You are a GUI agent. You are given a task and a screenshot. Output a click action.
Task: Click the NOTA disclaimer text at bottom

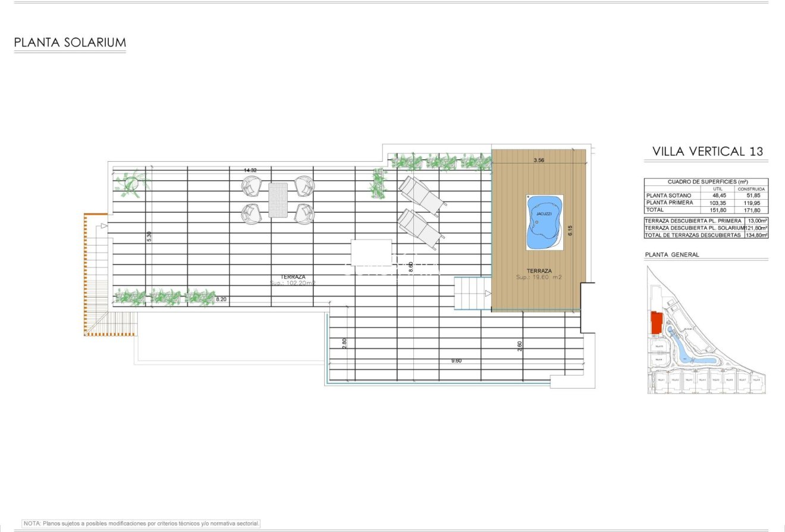pyautogui.click(x=142, y=524)
